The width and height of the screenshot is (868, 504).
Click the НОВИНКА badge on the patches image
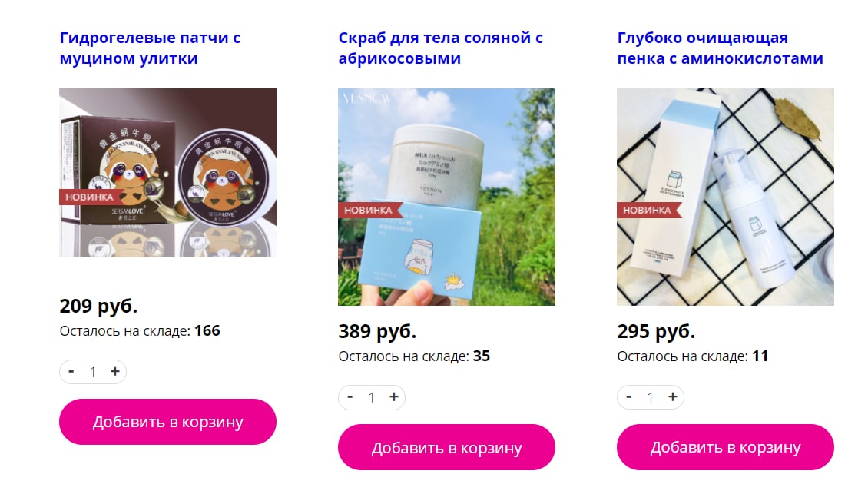tap(90, 197)
